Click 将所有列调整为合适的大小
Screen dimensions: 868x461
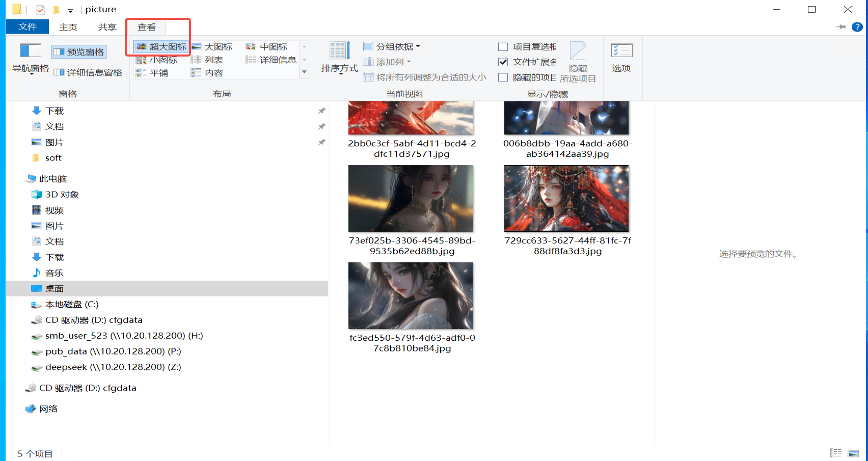point(424,77)
